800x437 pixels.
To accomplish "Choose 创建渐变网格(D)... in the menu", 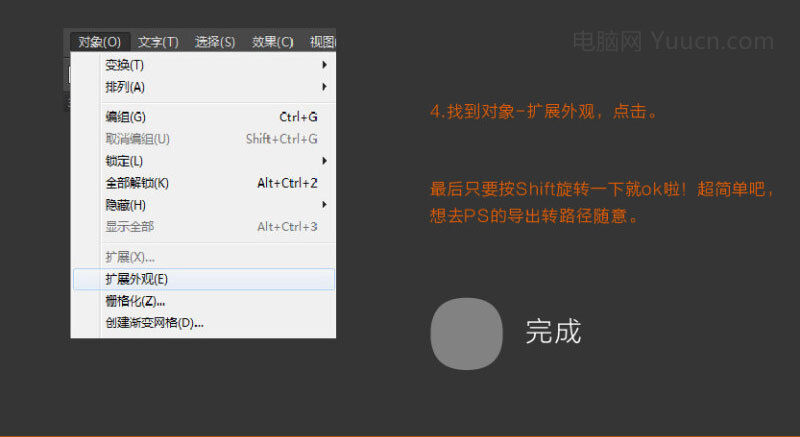I will (154, 323).
